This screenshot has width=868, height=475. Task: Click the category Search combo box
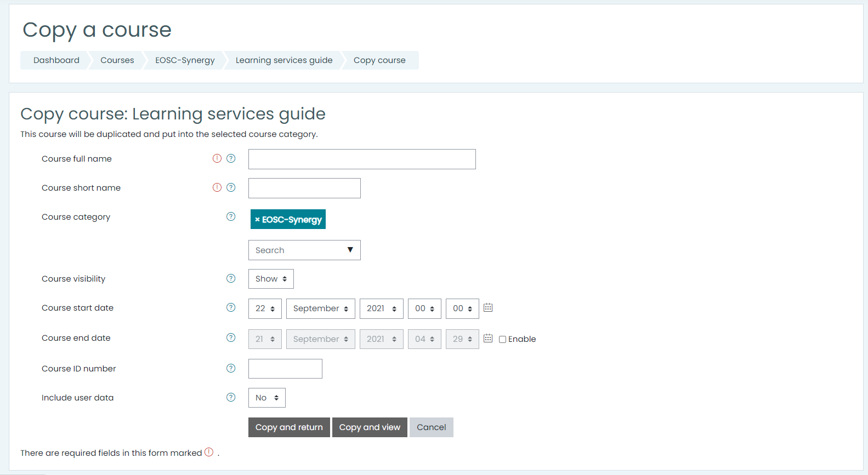[304, 250]
